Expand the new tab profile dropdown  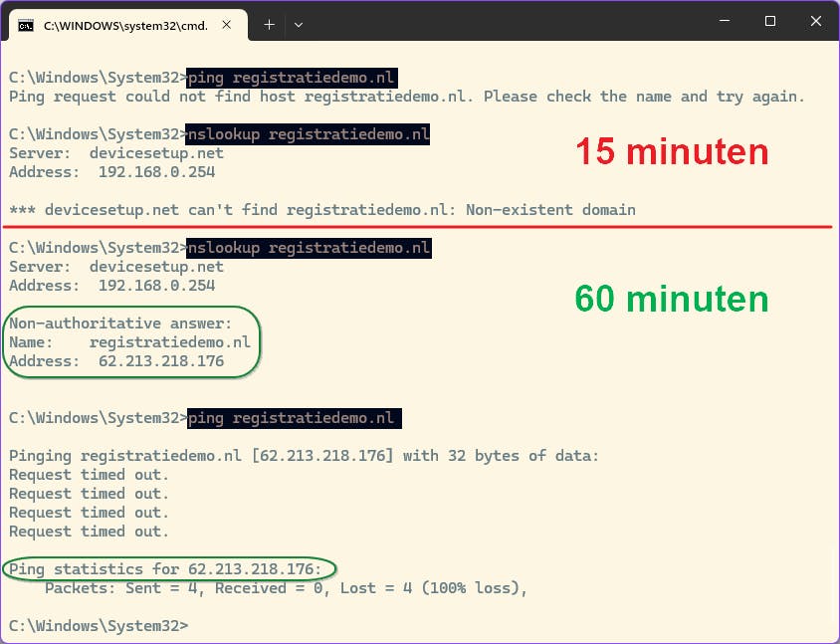point(299,25)
